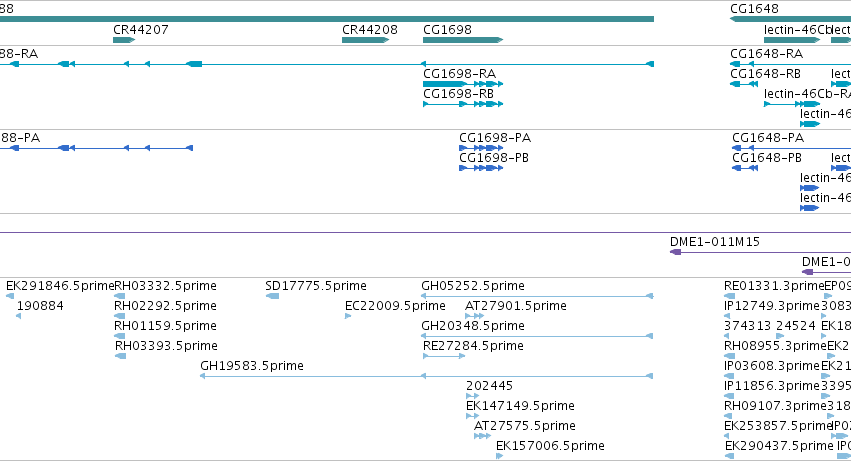This screenshot has width=851, height=461.
Task: Click the RE27284.5prime EST line
Action: [x=444, y=356]
